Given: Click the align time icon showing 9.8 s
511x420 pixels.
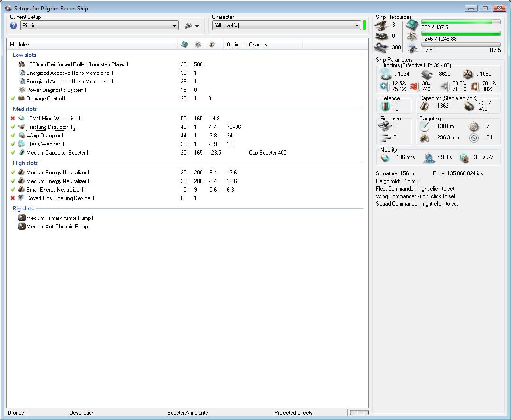Looking at the screenshot, I should 429,158.
